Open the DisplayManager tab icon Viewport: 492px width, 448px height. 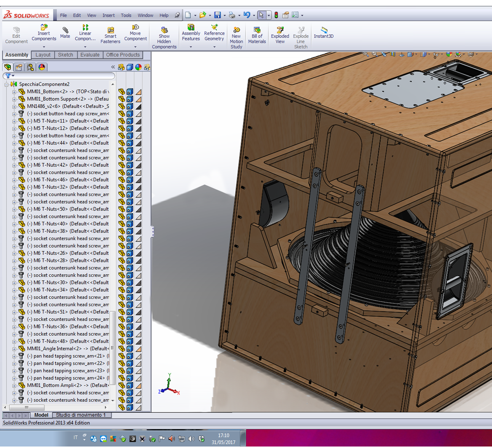click(x=42, y=67)
